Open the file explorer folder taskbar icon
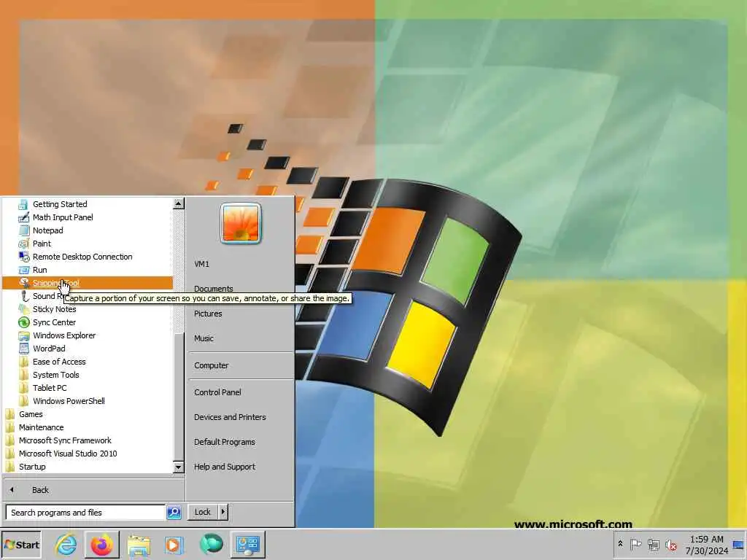747x560 pixels. point(139,545)
